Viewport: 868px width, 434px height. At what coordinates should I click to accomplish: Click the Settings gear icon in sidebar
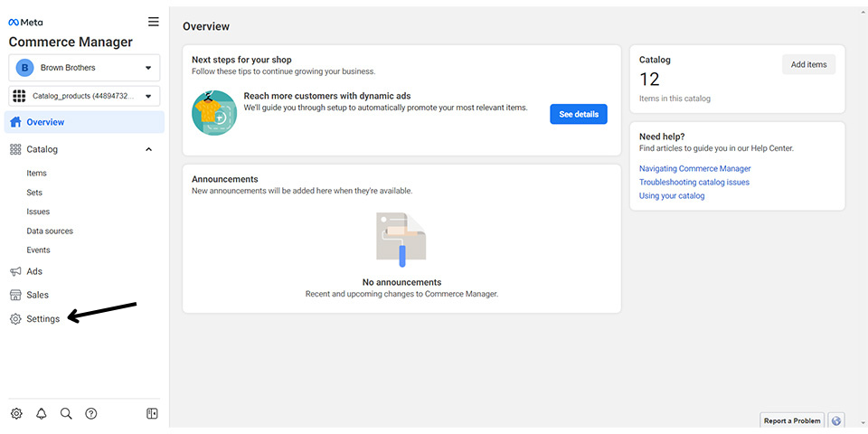pyautogui.click(x=15, y=319)
